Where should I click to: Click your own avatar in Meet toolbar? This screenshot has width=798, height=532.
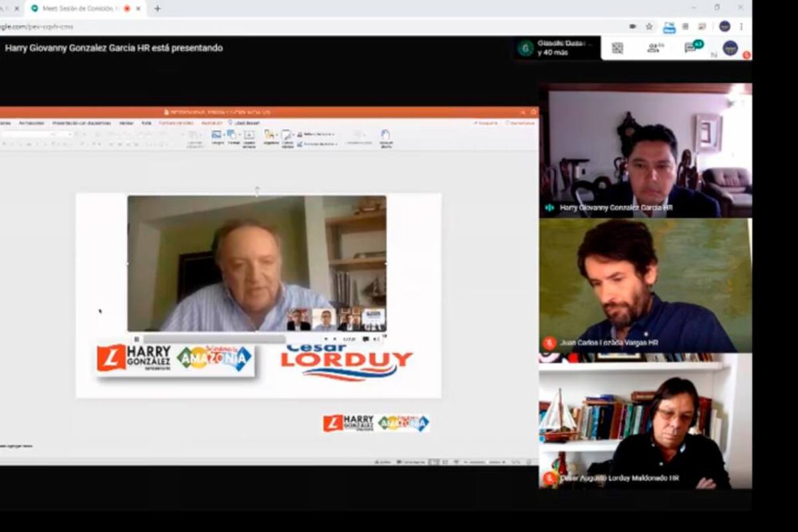point(730,48)
